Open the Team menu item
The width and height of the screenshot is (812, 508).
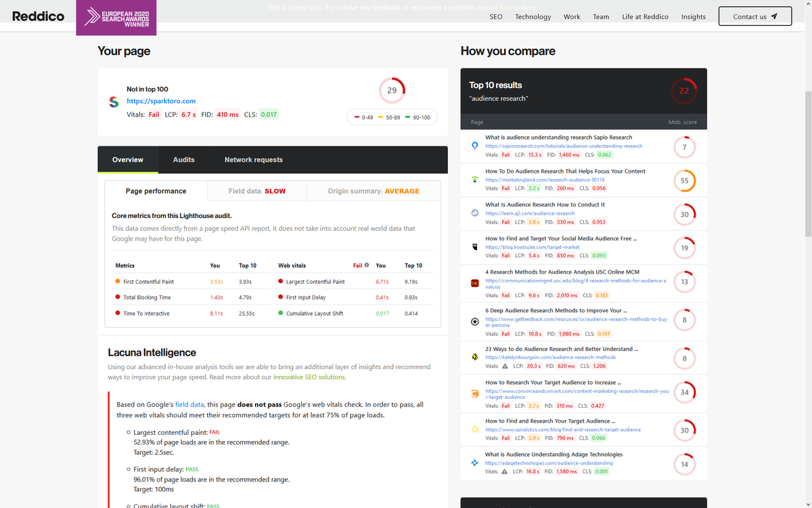[601, 17]
